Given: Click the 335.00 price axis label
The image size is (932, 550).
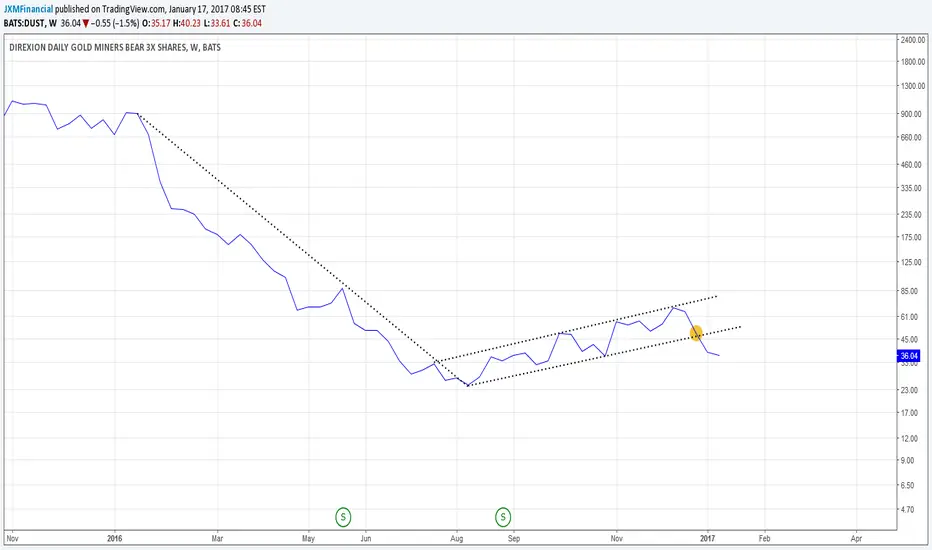Looking at the screenshot, I should pos(911,188).
